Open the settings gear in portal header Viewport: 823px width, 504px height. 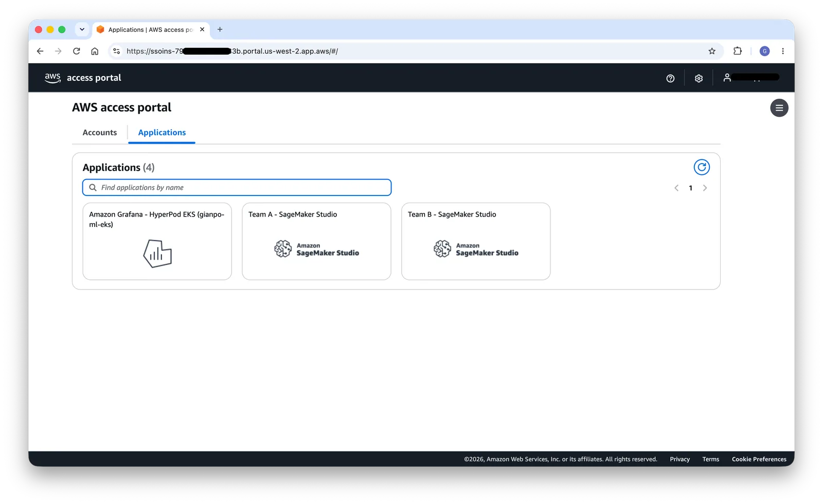click(x=699, y=78)
